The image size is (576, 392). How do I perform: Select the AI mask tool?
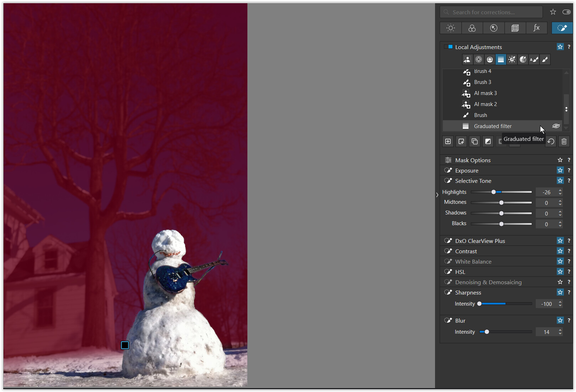coord(467,60)
